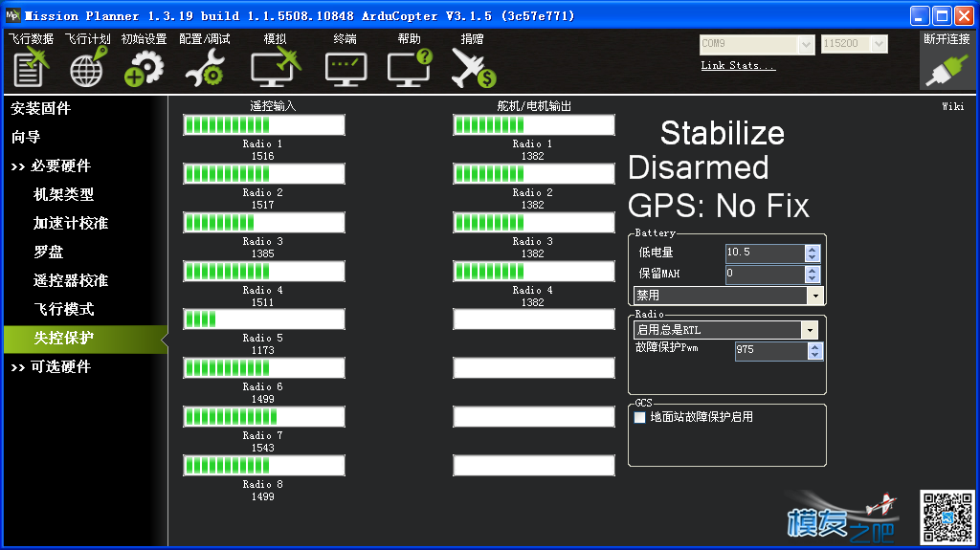Click the 故障保护Pwm 975 input field
This screenshot has width=980, height=550.
pos(771,351)
